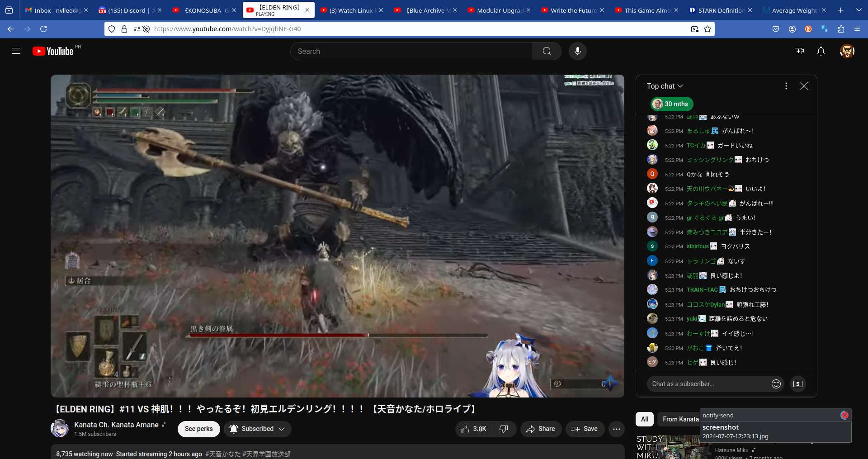This screenshot has height=459, width=868.
Task: Open picture-in-picture icon in address bar
Action: (694, 29)
